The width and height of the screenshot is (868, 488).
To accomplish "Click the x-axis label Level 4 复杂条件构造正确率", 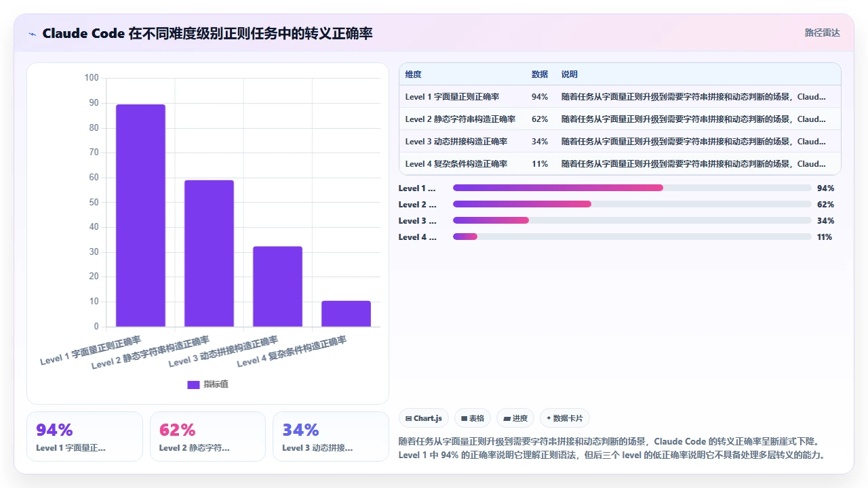I will click(292, 352).
